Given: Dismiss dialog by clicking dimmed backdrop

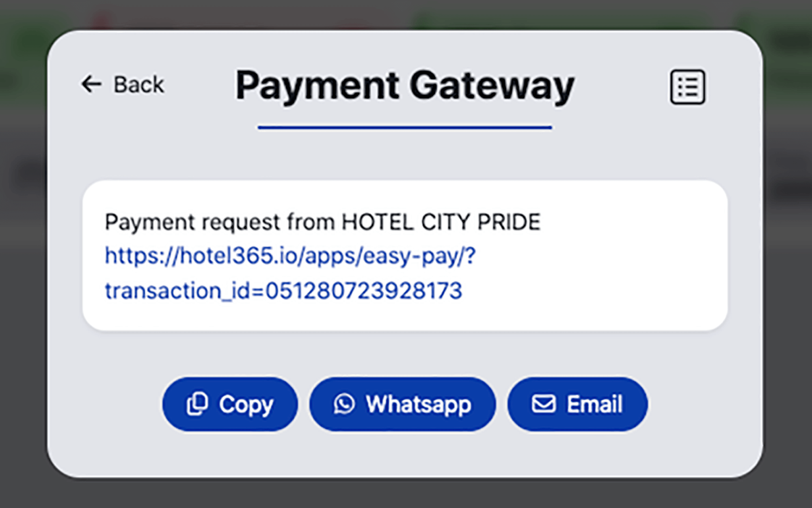Looking at the screenshot, I should pos(406,494).
